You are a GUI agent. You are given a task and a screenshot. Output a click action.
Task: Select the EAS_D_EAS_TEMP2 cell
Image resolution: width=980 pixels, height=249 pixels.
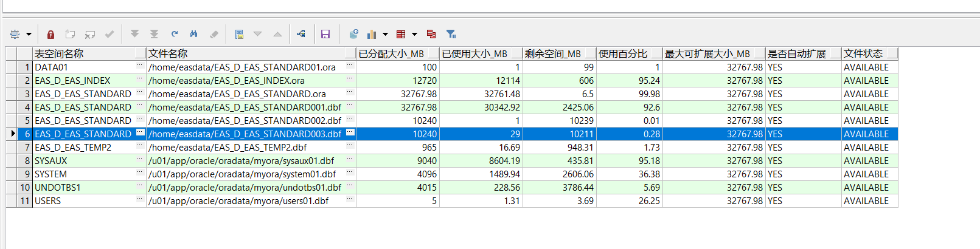coord(89,147)
